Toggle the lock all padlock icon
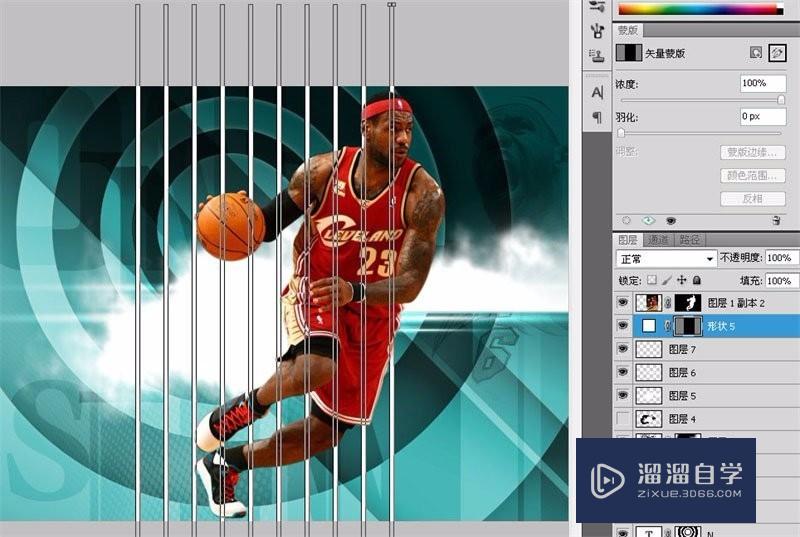The image size is (800, 537). (x=697, y=280)
